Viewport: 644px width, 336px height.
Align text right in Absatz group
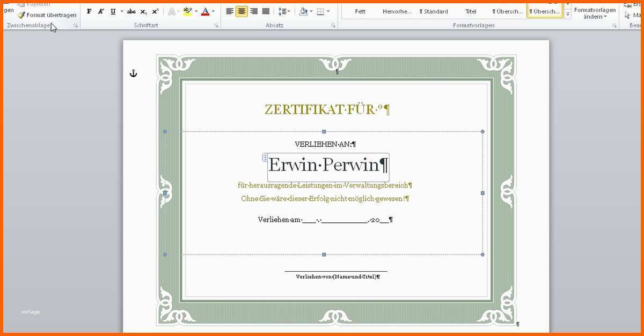pos(254,11)
